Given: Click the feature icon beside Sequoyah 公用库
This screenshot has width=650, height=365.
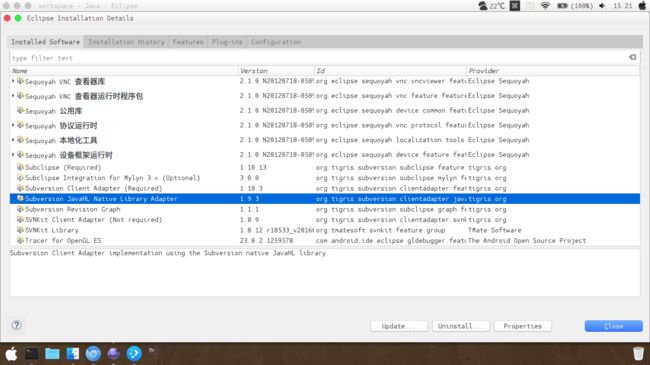Looking at the screenshot, I should point(20,110).
